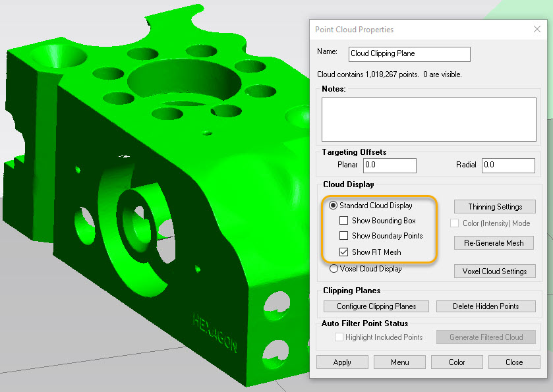The image size is (553, 392).
Task: Open Thinning Settings
Action: point(495,207)
